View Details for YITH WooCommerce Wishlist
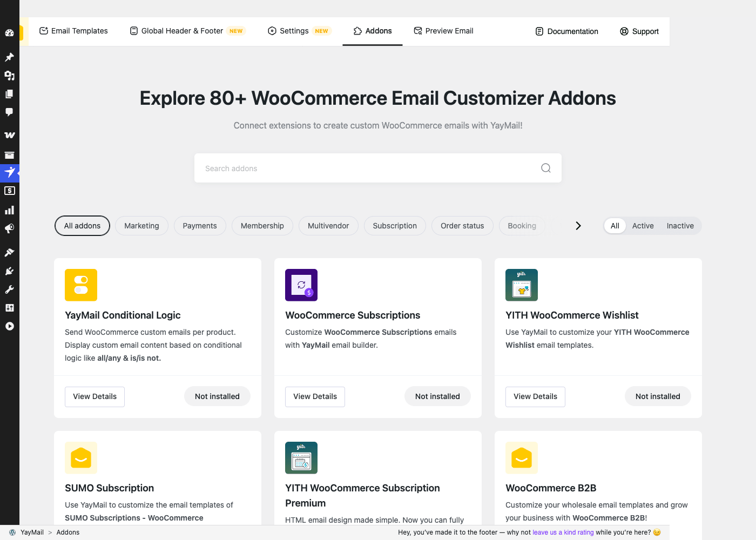This screenshot has height=540, width=756. (536, 396)
